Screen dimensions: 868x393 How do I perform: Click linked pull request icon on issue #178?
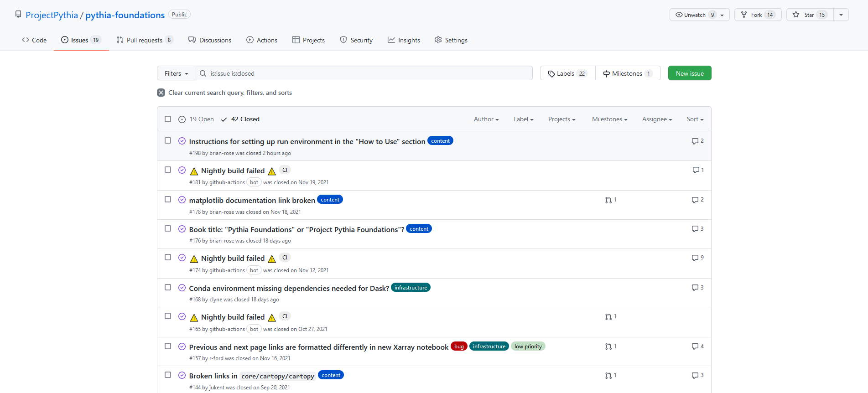[608, 200]
